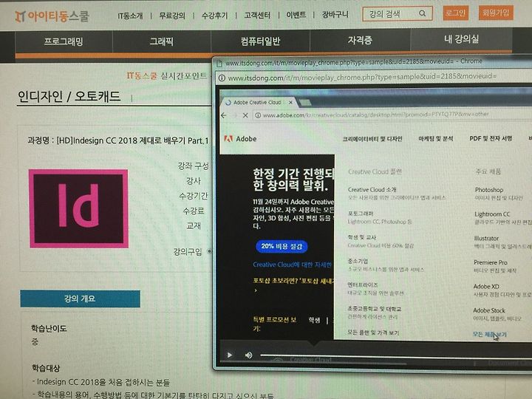Open PDF 및 전자 서명 menu
This screenshot has height=399, width=532.
(x=491, y=138)
